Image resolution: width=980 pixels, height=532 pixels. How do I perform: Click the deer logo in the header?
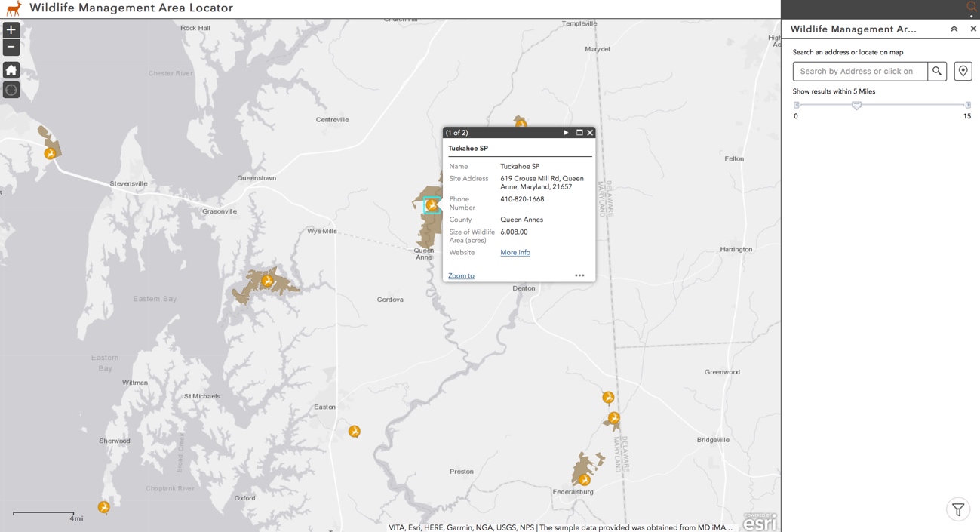pyautogui.click(x=14, y=8)
